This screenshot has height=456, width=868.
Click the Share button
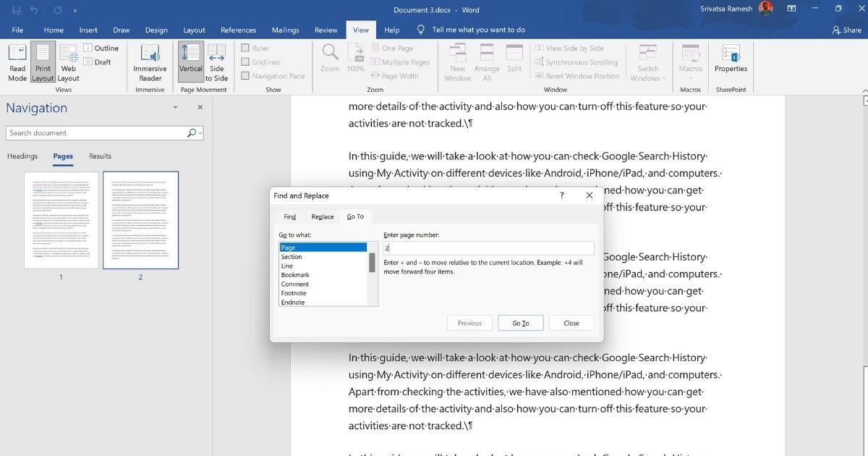point(846,30)
